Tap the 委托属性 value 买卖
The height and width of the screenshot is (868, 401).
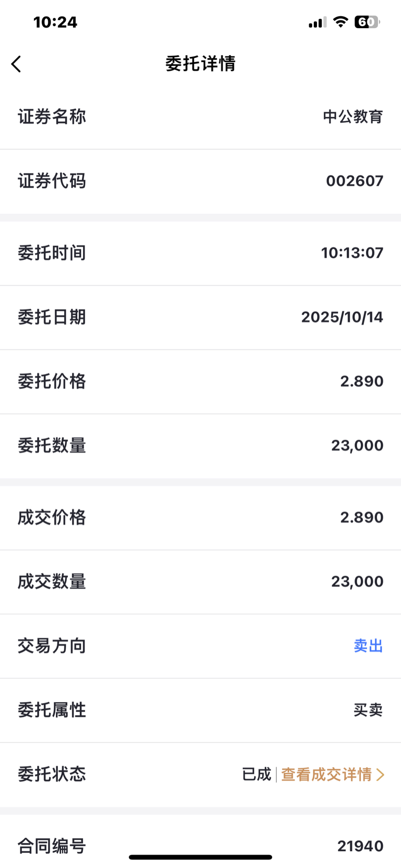point(368,710)
